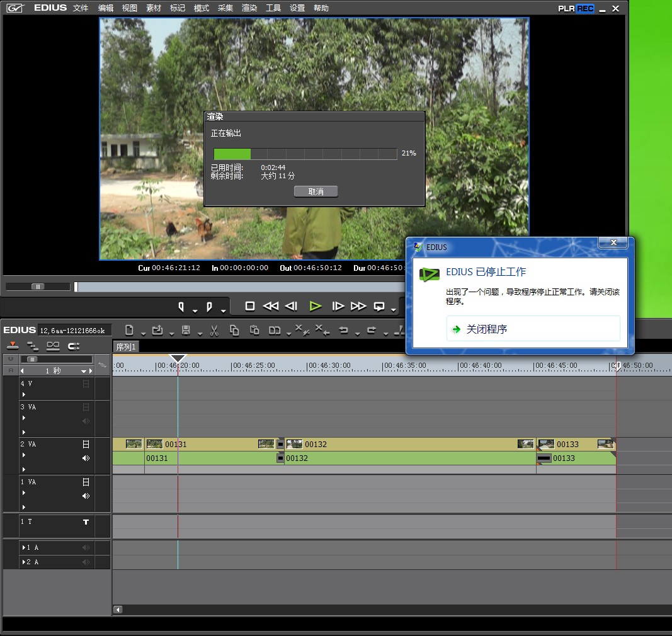This screenshot has height=636, width=672.
Task: Click the Redo icon
Action: pos(372,330)
